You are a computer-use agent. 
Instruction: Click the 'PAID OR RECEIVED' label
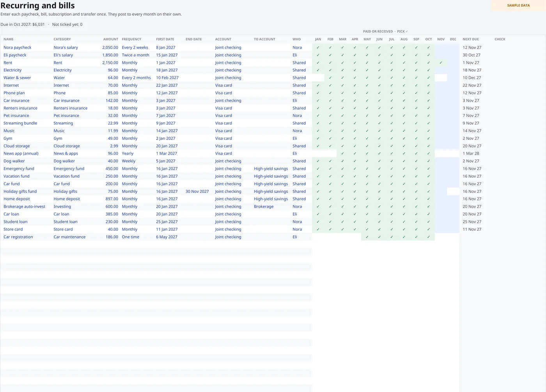378,32
